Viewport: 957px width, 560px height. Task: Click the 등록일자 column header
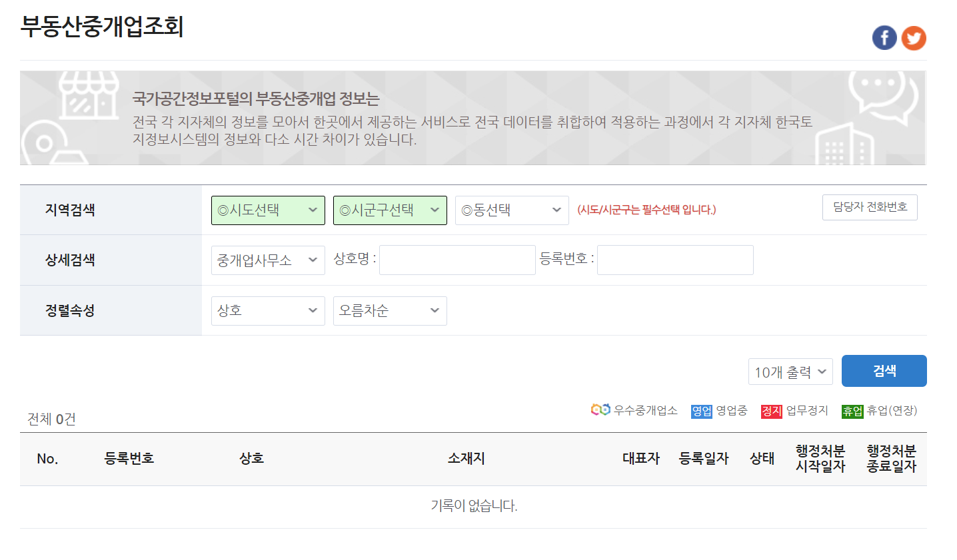pyautogui.click(x=704, y=458)
